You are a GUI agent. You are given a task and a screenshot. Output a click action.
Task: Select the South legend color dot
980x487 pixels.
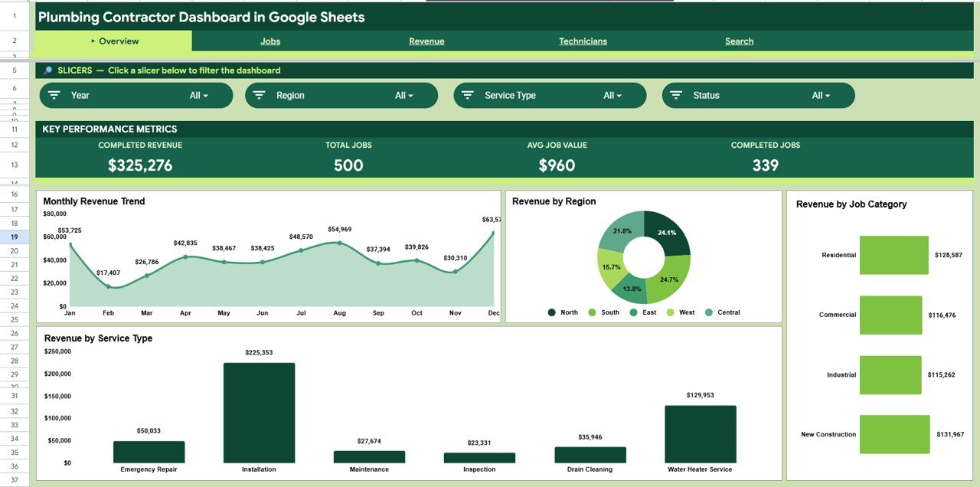pos(592,312)
